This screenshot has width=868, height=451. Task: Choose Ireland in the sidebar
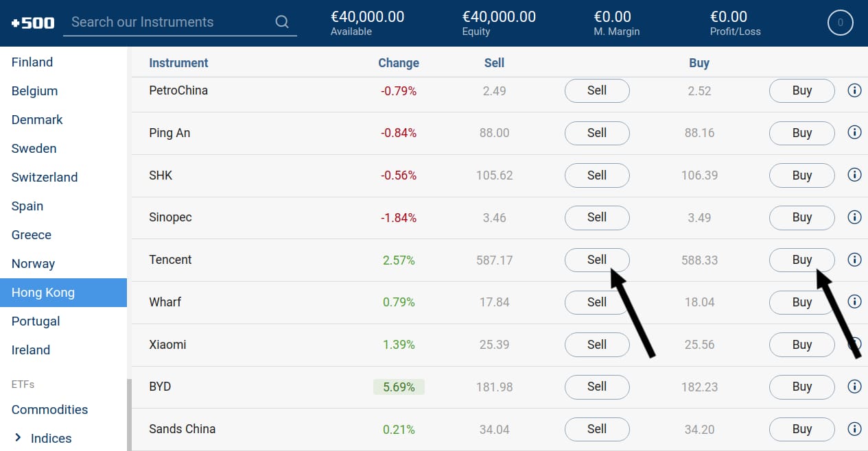tap(31, 350)
